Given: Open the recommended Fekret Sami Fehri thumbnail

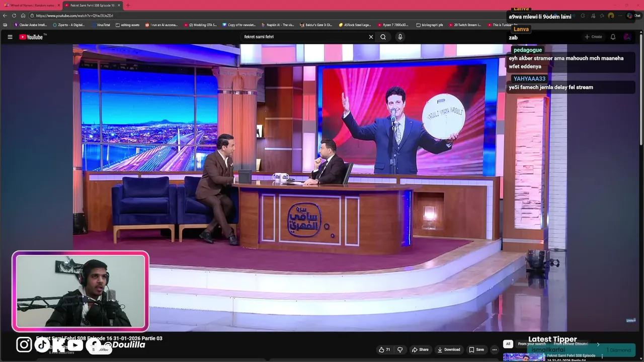Looking at the screenshot, I should point(524,357).
